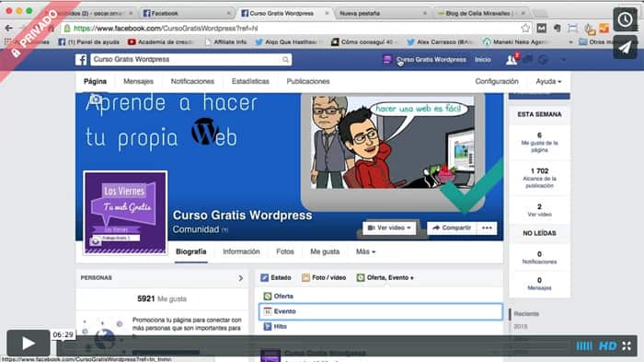
Task: Select Evento from the post options
Action: pyautogui.click(x=381, y=311)
